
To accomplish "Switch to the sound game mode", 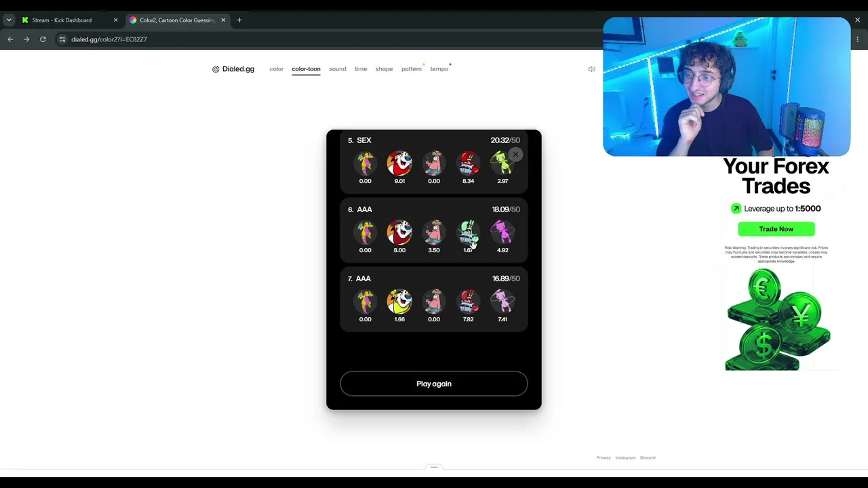I will [338, 69].
